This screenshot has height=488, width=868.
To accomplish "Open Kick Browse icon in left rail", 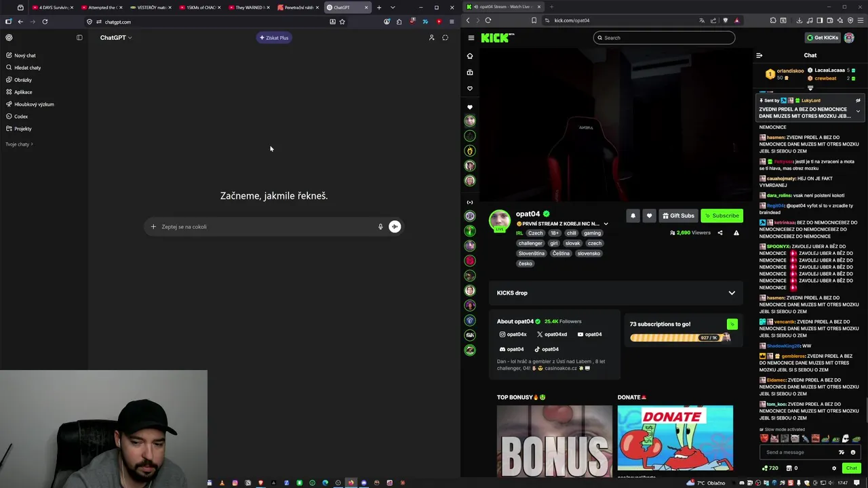I will [x=470, y=73].
